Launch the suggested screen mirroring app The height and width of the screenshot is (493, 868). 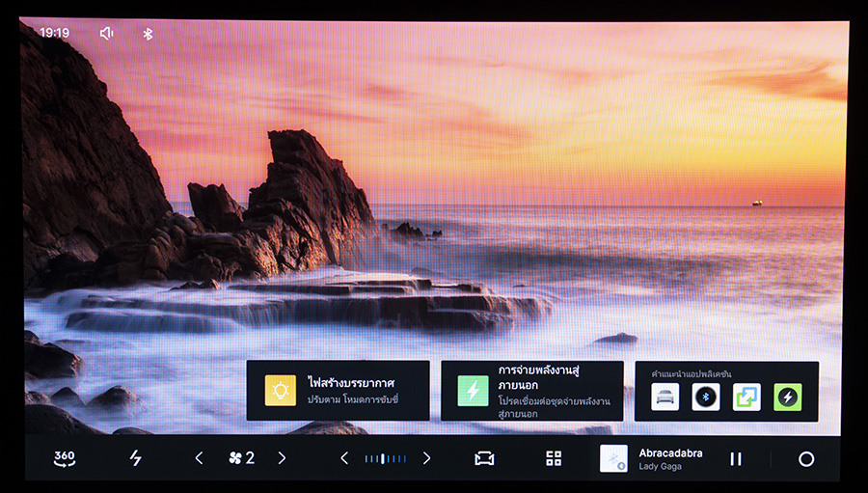pyautogui.click(x=746, y=397)
